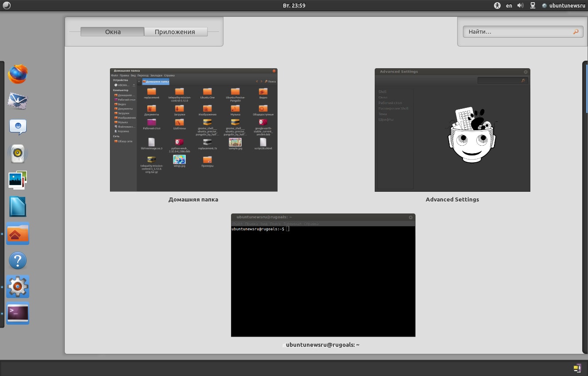Screen dimensions: 588x376
Task: Open the accessibility menu in top bar
Action: point(497,6)
